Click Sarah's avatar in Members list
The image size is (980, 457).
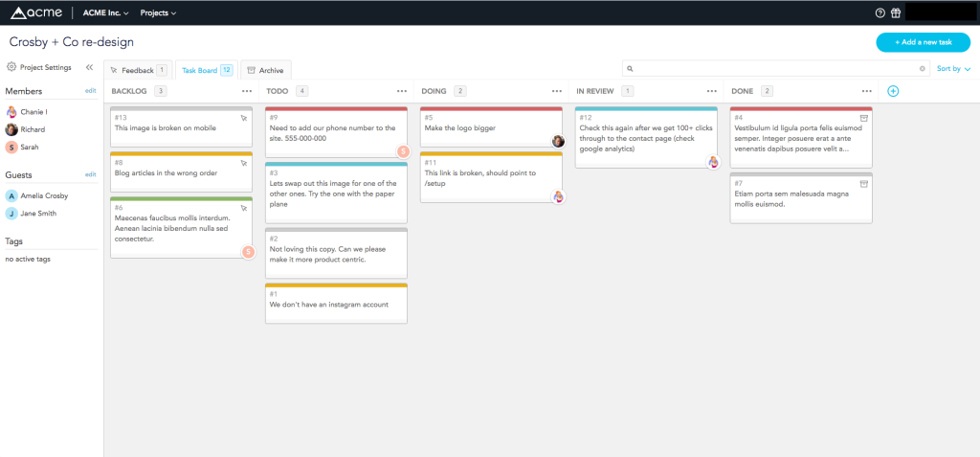pos(11,148)
